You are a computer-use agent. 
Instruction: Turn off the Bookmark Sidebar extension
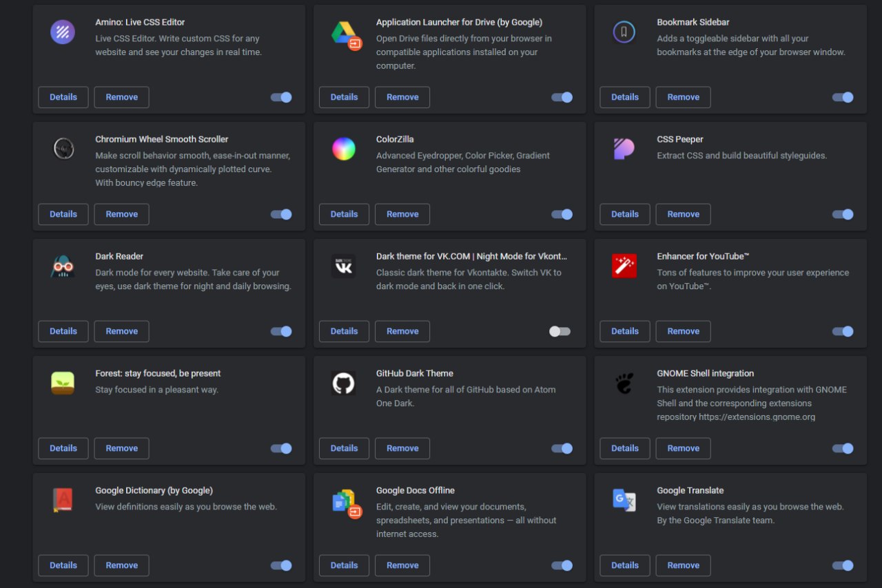click(x=843, y=97)
